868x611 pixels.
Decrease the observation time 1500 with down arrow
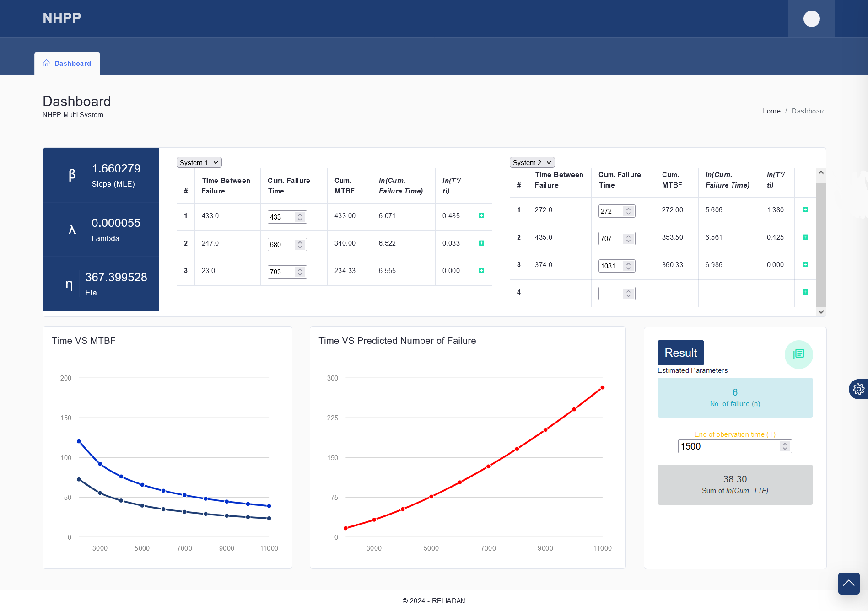[785, 449]
